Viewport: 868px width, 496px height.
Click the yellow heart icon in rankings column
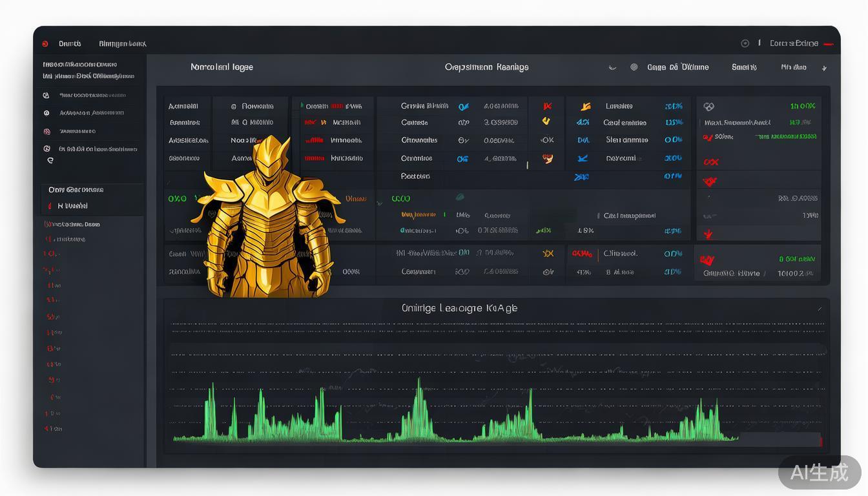tap(546, 121)
